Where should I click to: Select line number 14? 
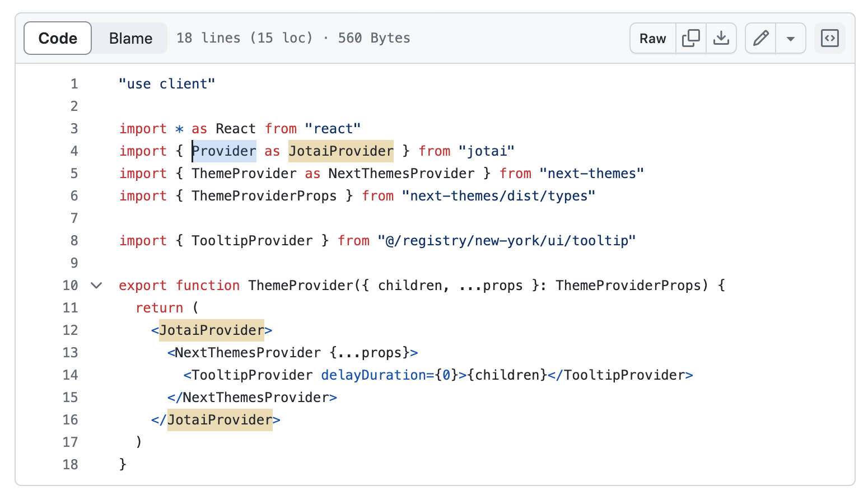[70, 375]
